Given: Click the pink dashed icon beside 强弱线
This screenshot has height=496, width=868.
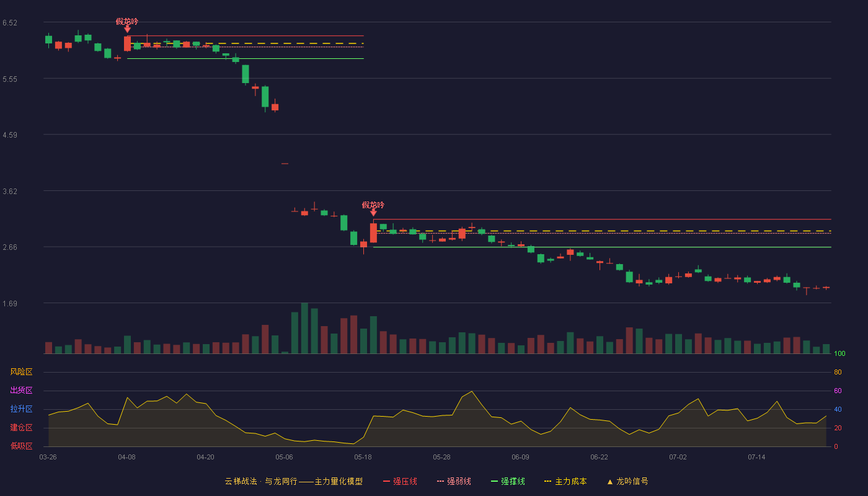Looking at the screenshot, I should coord(441,481).
